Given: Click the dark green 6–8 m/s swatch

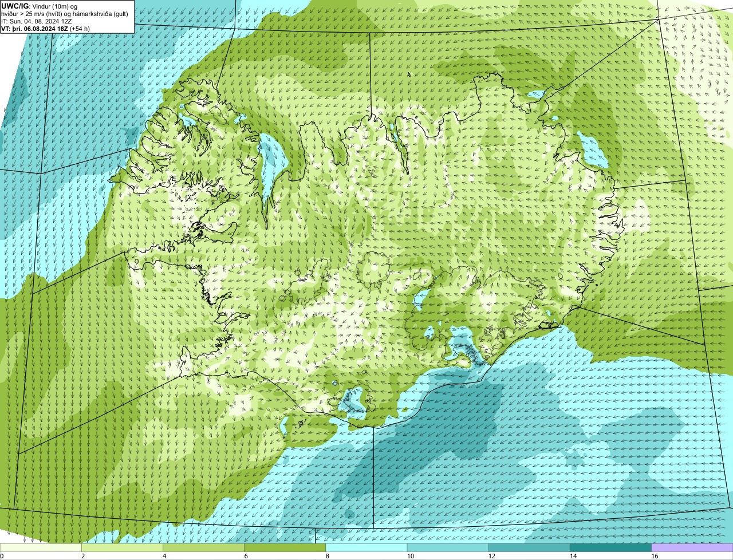Looking at the screenshot, I should [285, 548].
